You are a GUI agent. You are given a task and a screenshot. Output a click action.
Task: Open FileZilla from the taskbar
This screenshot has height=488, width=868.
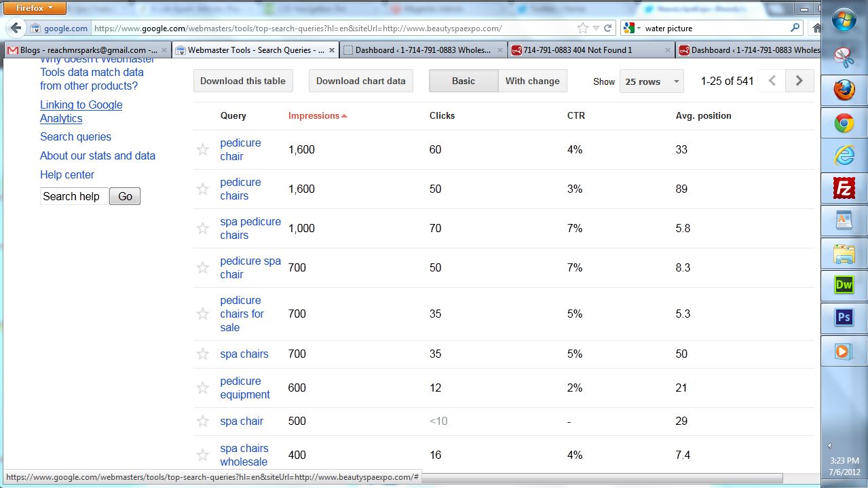coord(844,188)
